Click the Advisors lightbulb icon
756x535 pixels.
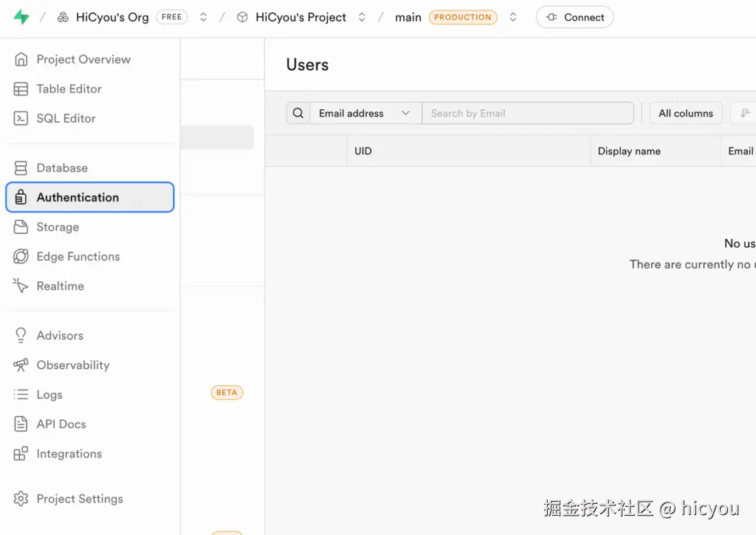coord(21,336)
